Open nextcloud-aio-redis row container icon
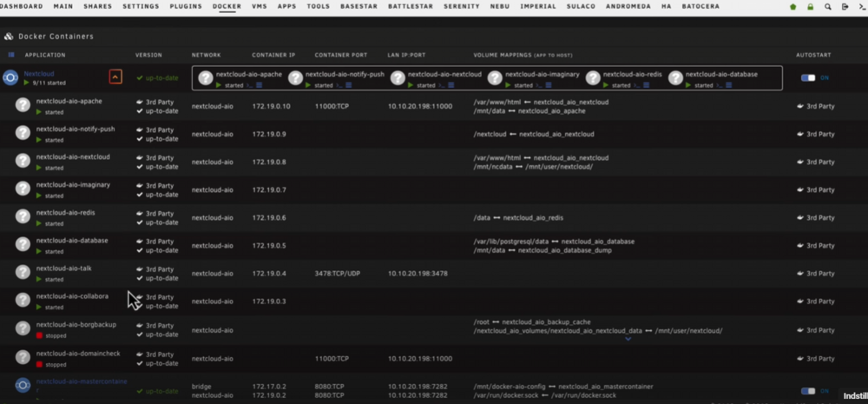Image resolution: width=868 pixels, height=404 pixels. [23, 216]
